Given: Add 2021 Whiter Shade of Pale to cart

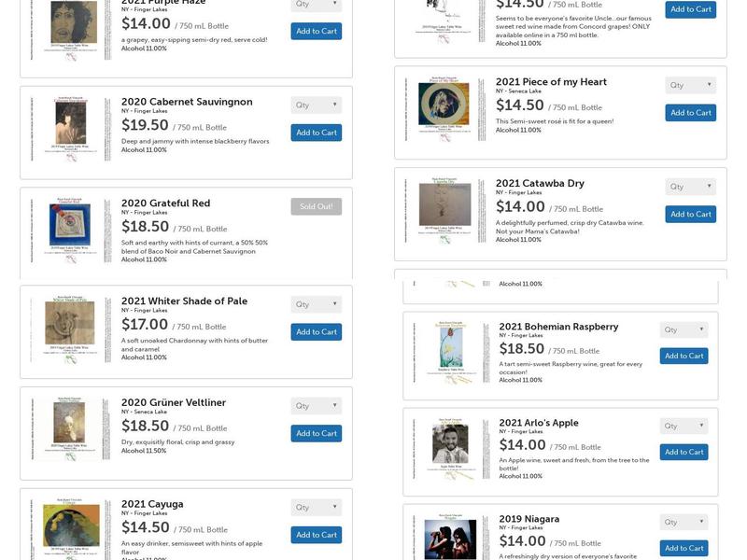Looking at the screenshot, I should click(x=316, y=331).
